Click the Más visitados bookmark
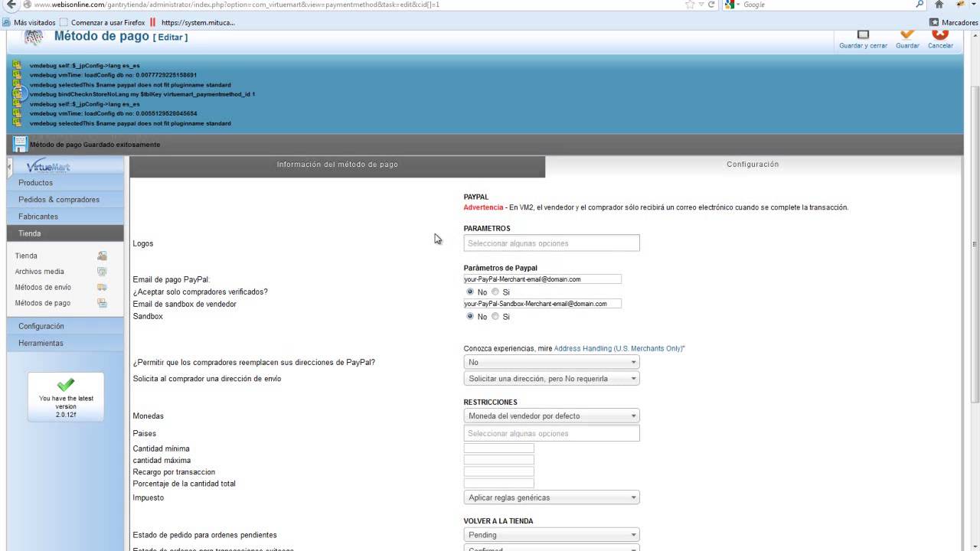The width and height of the screenshot is (980, 551). pos(29,22)
